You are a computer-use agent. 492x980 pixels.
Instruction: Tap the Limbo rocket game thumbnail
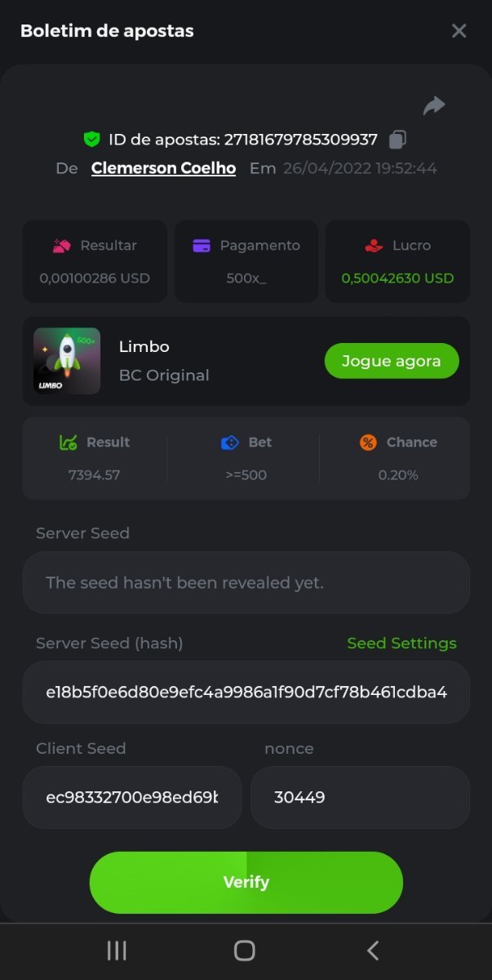[67, 361]
